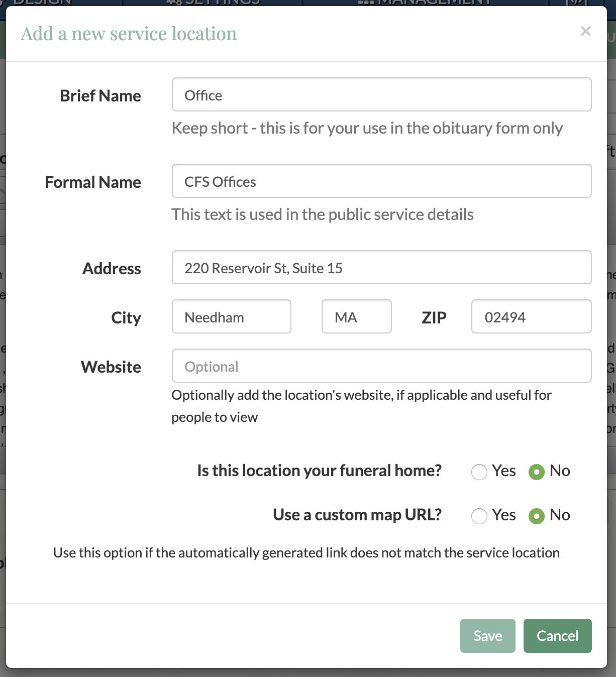Choose No for custom map URL
Screen dimensions: 616x677
[x=537, y=516]
